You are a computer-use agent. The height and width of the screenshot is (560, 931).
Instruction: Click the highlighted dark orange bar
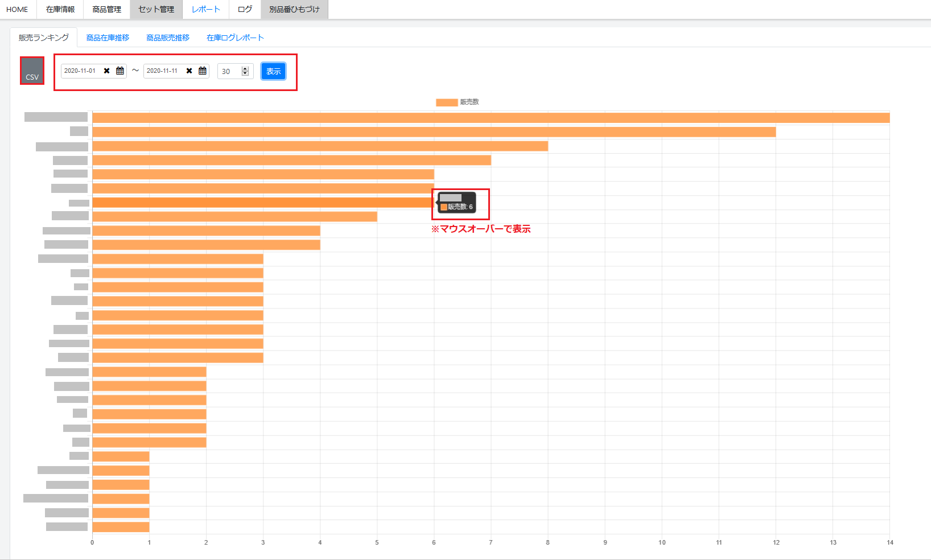(263, 203)
